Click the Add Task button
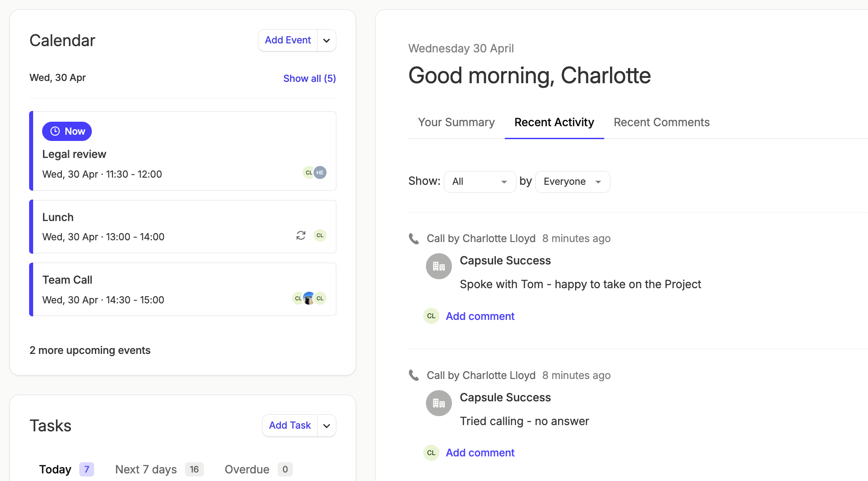868x481 pixels. tap(290, 426)
